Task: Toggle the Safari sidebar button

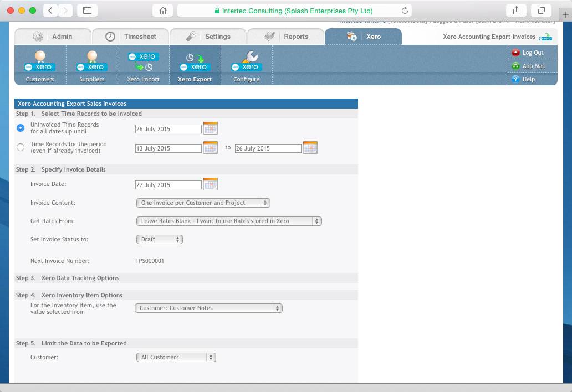Action: click(x=87, y=11)
